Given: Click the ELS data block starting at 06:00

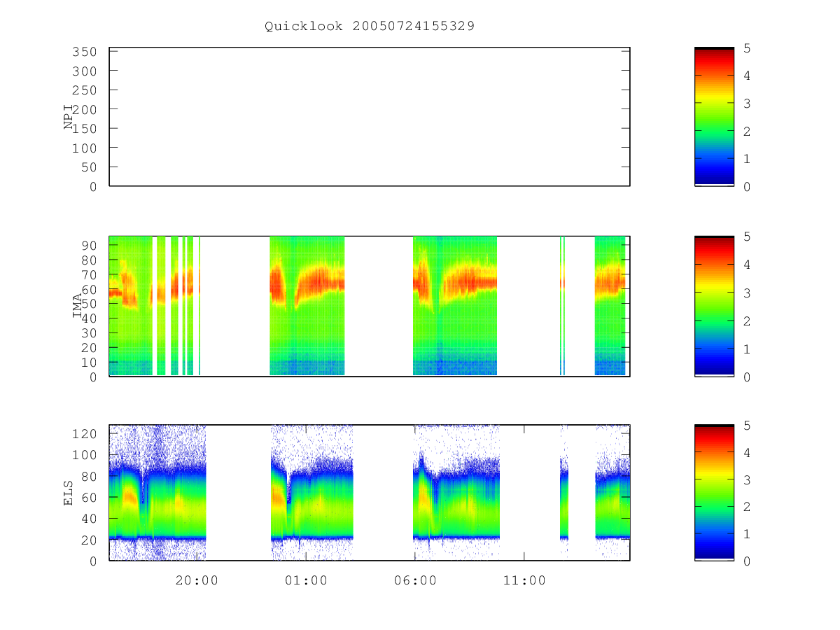Looking at the screenshot, I should point(456,493).
